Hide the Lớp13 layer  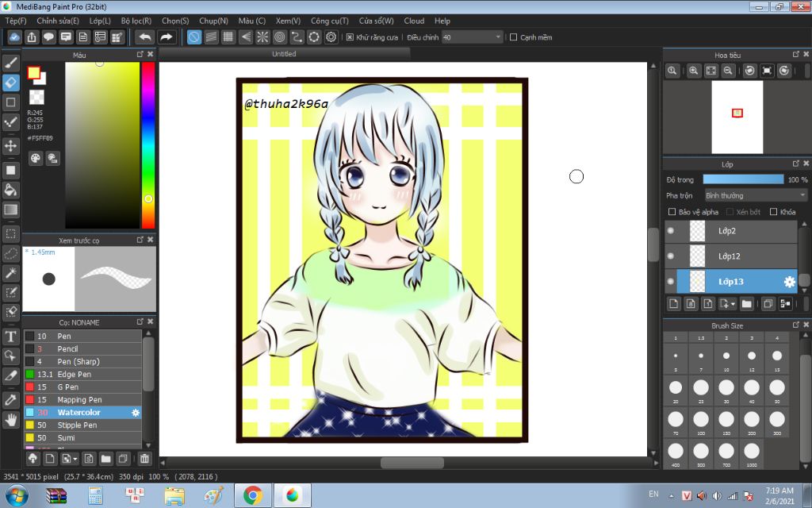point(671,282)
